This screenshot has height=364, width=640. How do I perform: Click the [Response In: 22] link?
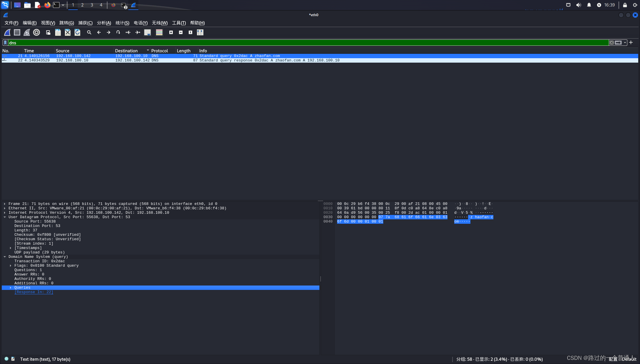click(34, 292)
